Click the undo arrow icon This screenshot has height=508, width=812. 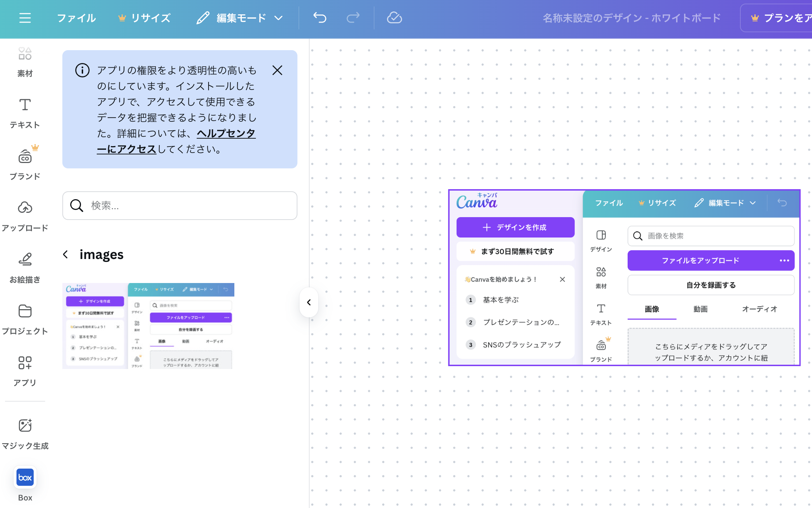point(320,18)
